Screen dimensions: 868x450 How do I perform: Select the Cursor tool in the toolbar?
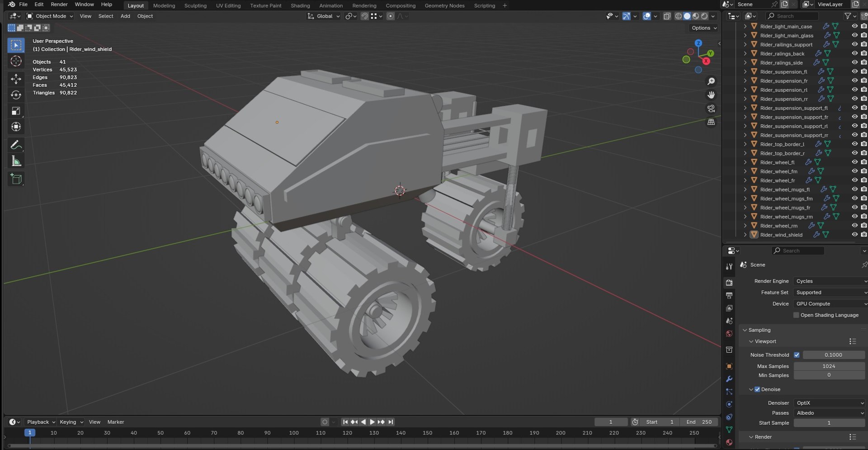pos(16,61)
